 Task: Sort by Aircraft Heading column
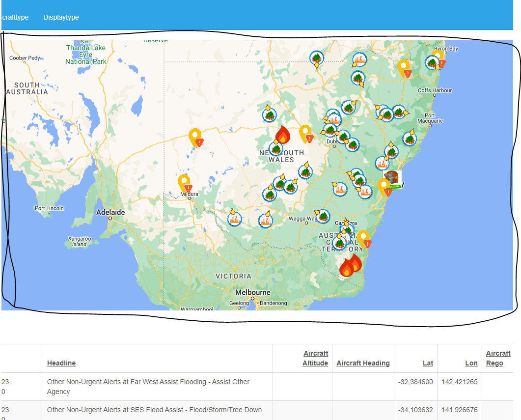coord(363,363)
